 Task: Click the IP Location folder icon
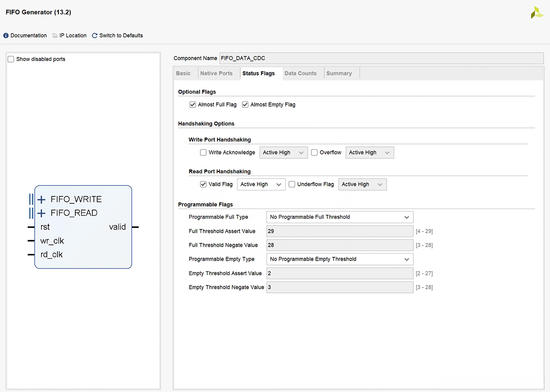pos(55,36)
